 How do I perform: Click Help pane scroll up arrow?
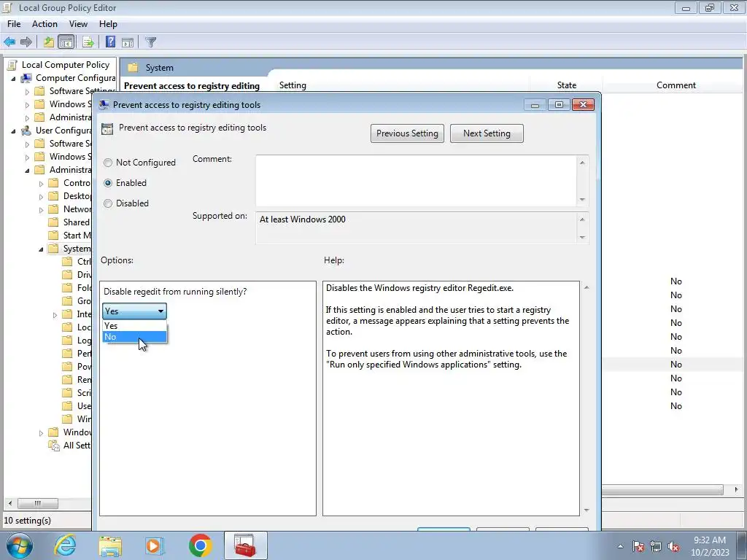[x=587, y=287]
